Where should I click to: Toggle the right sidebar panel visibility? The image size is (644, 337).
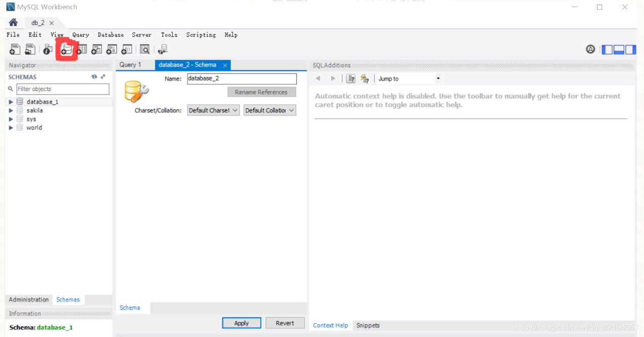[x=630, y=49]
